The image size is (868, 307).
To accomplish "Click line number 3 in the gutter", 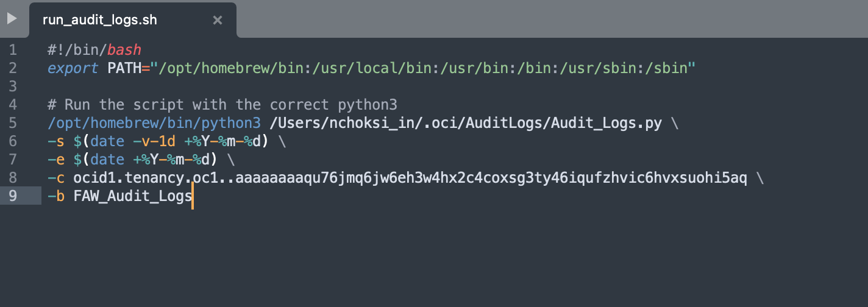I will [x=13, y=86].
